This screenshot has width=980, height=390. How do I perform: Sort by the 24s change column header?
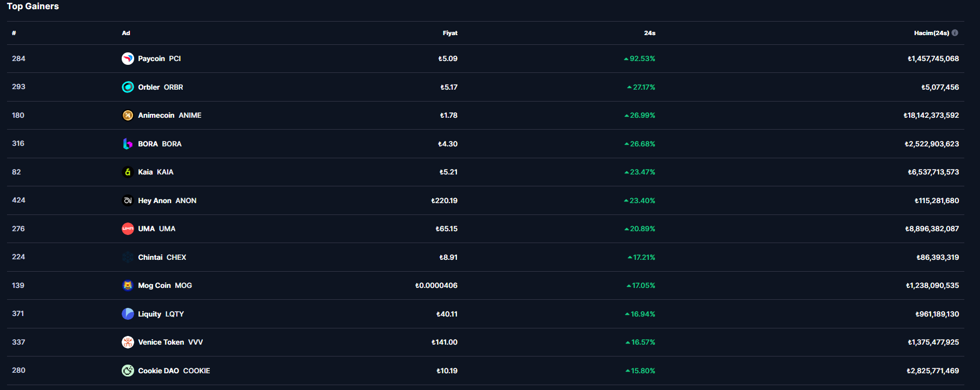pos(650,33)
